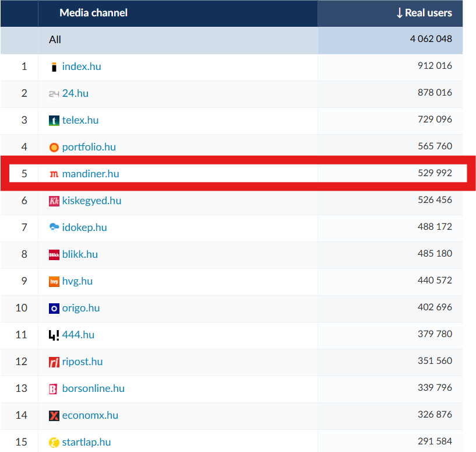Click rank number 7 beside idokep.hu
Image resolution: width=476 pixels, height=452 pixels.
pos(24,227)
